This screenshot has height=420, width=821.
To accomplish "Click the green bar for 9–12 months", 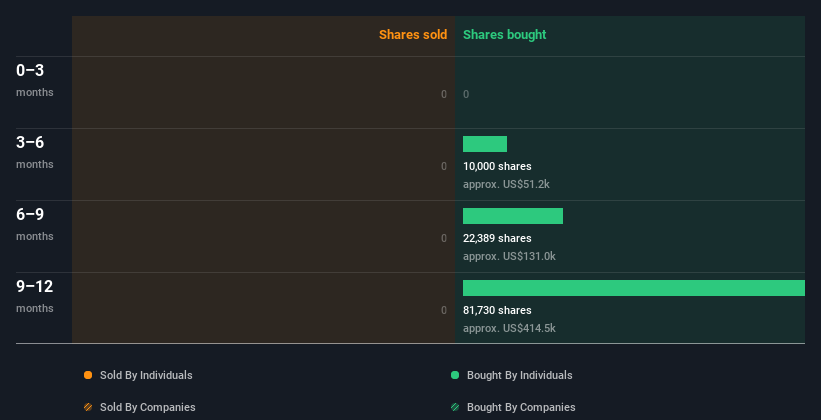I will coord(634,288).
